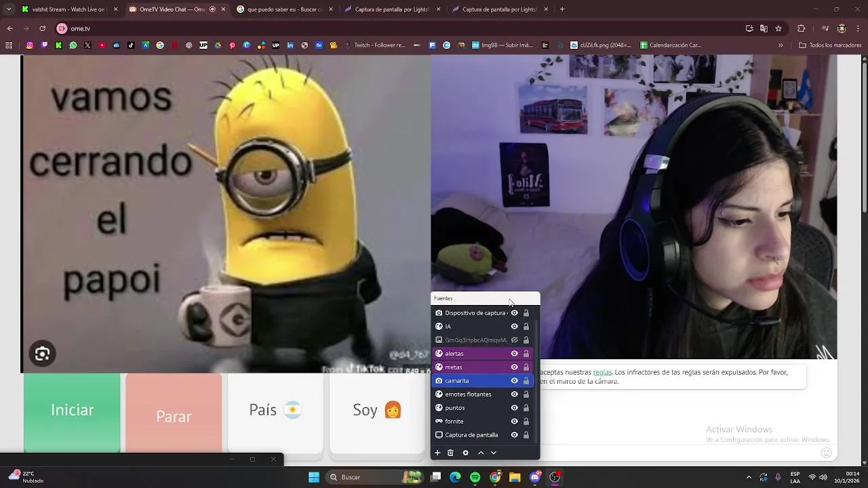Click the camera switch icon on video
868x488 pixels.
[42, 354]
